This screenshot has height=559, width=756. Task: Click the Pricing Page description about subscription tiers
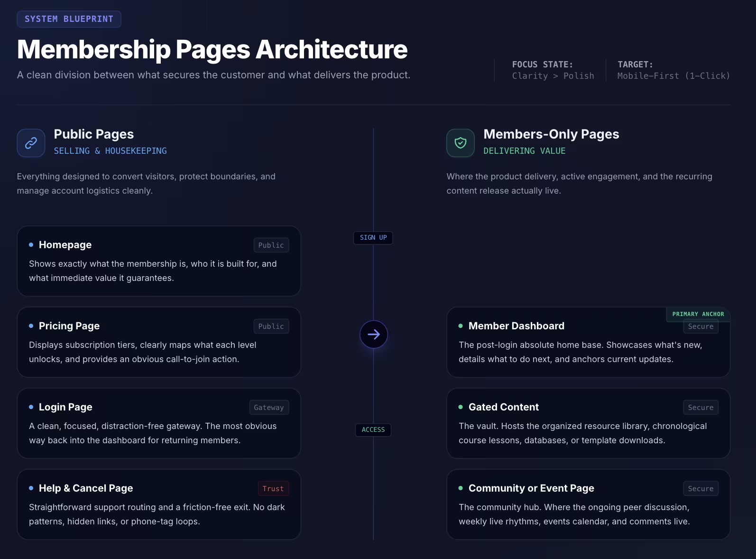click(142, 352)
